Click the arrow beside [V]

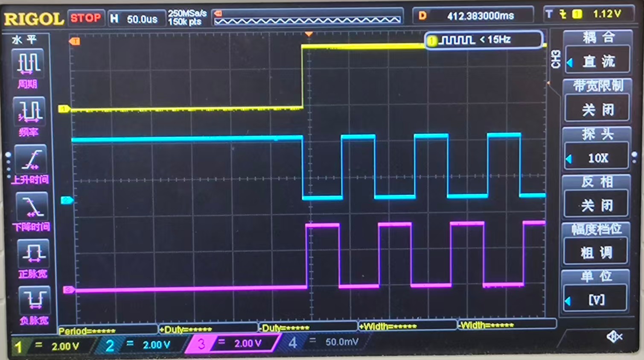click(x=568, y=301)
